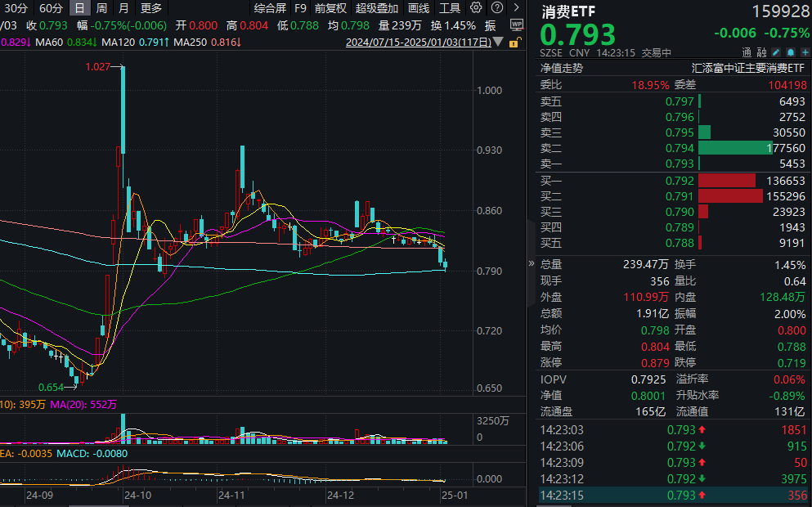The width and height of the screenshot is (812, 507).
Task: Click the WP icon beside price stats
Action: tap(515, 25)
